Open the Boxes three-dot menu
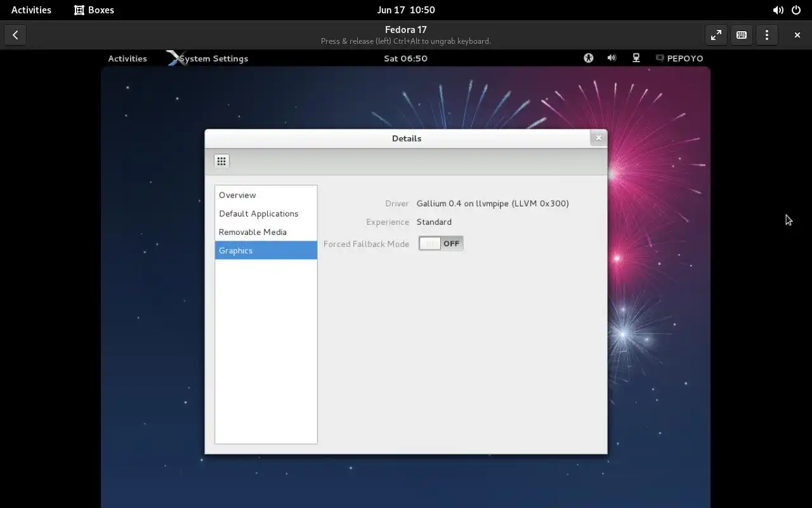 point(767,35)
